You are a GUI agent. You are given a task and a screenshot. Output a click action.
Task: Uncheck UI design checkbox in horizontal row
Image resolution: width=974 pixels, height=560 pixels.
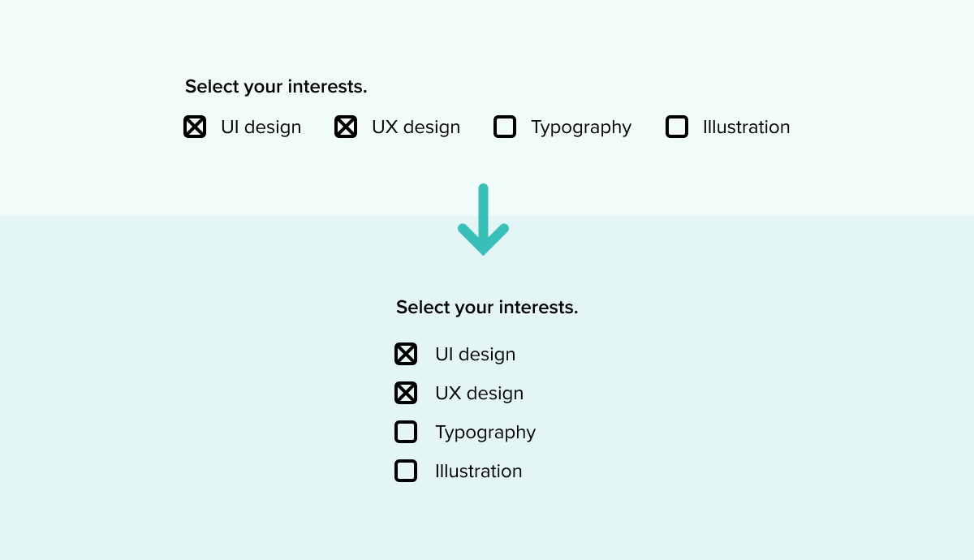point(195,127)
